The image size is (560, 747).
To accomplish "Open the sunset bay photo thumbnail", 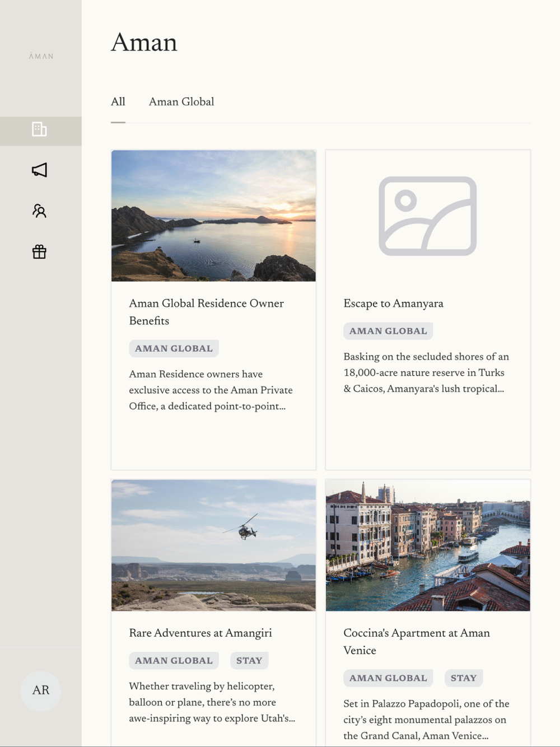I will coord(213,216).
